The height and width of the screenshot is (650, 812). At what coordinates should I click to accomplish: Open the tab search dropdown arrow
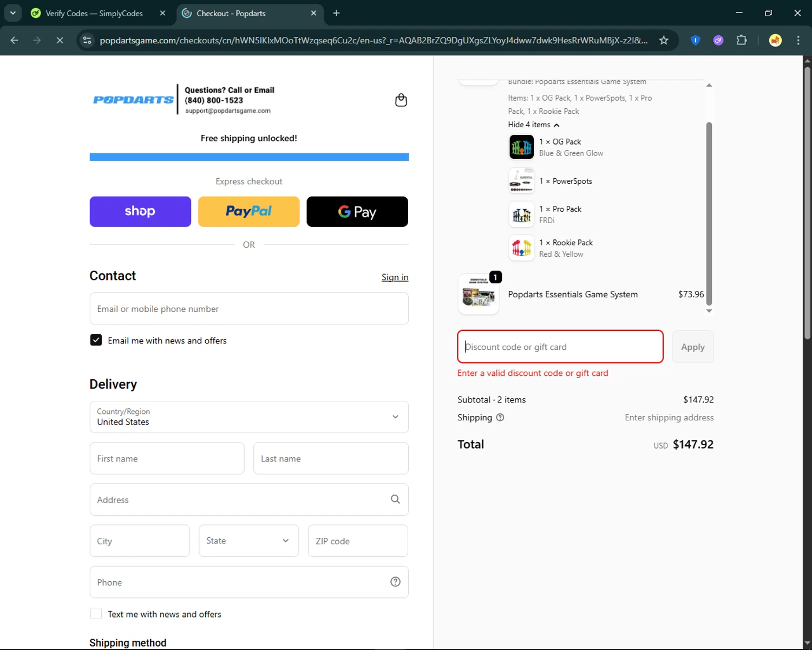pos(13,13)
